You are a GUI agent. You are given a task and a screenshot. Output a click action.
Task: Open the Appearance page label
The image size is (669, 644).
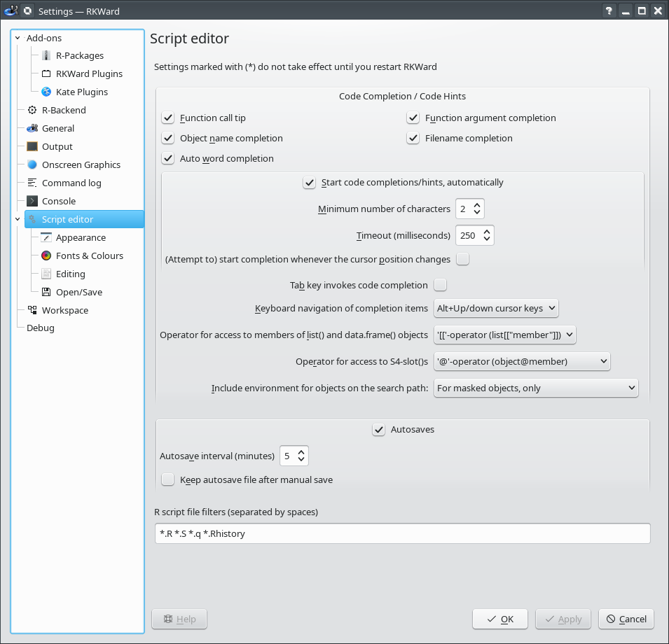pos(81,237)
